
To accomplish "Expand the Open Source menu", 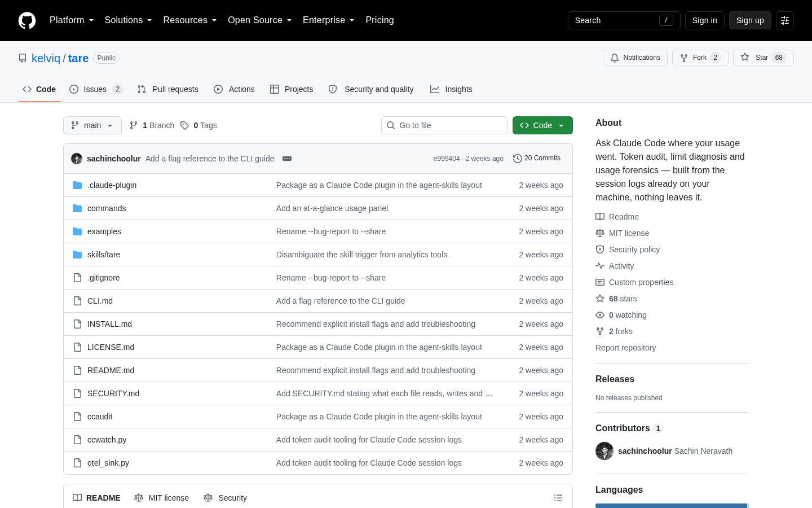I will pos(259,20).
